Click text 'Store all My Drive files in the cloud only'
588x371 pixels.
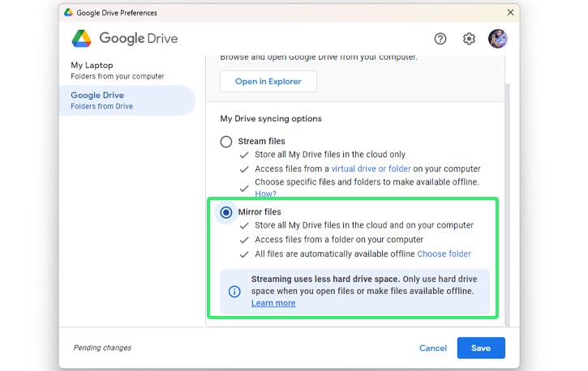(330, 155)
